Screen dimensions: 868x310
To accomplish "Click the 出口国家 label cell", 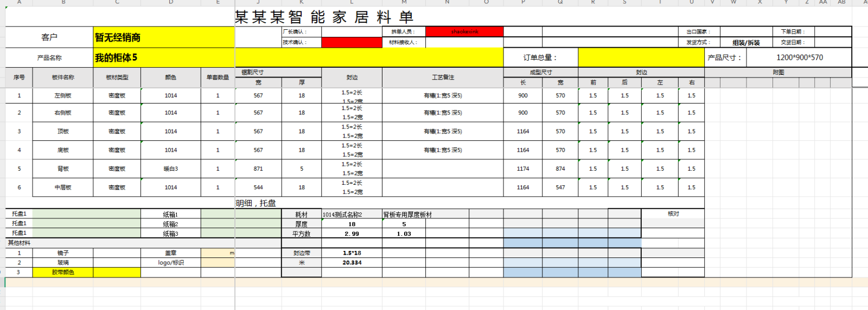I will coord(698,32).
